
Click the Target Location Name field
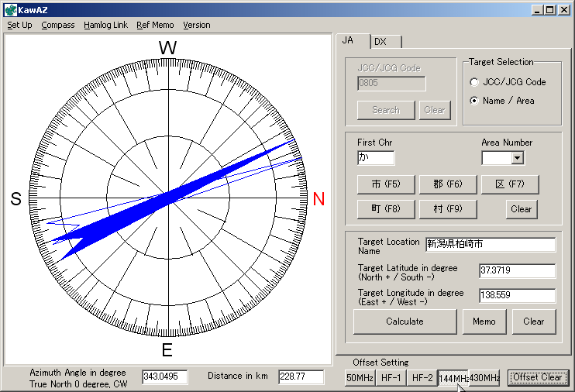point(491,244)
